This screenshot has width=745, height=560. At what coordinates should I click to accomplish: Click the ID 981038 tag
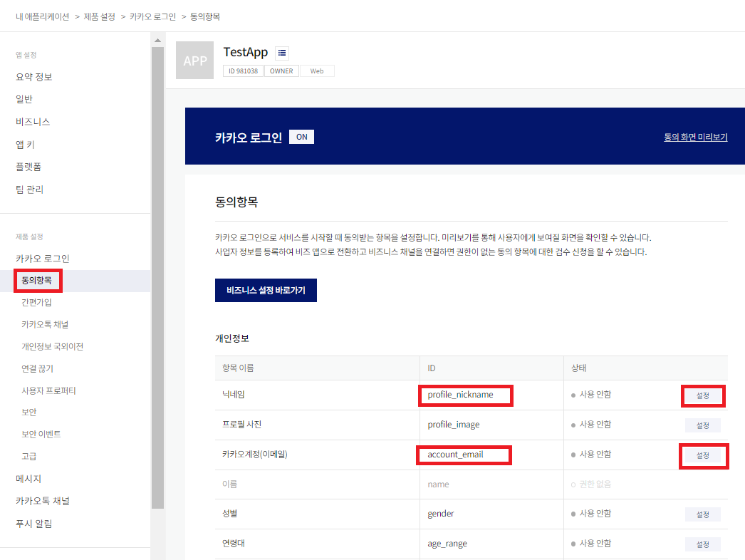pos(243,71)
